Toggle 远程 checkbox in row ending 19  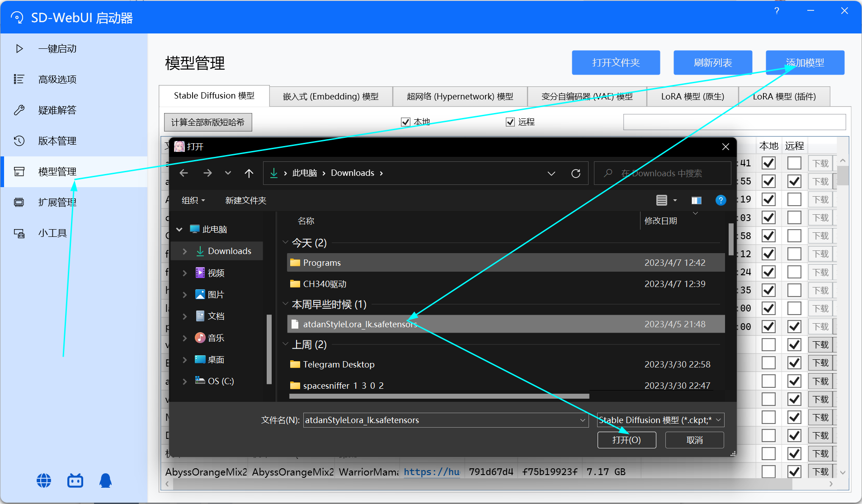(794, 199)
